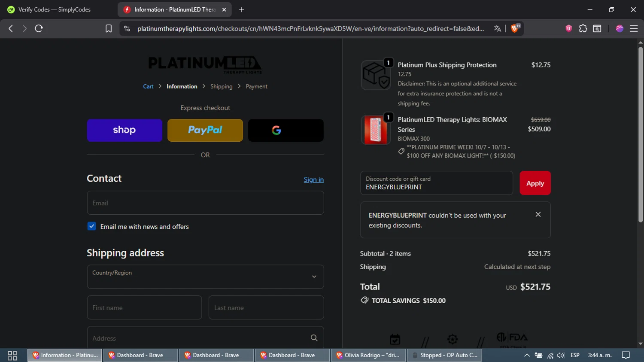Open the notification center icon
The width and height of the screenshot is (644, 362).
626,355
